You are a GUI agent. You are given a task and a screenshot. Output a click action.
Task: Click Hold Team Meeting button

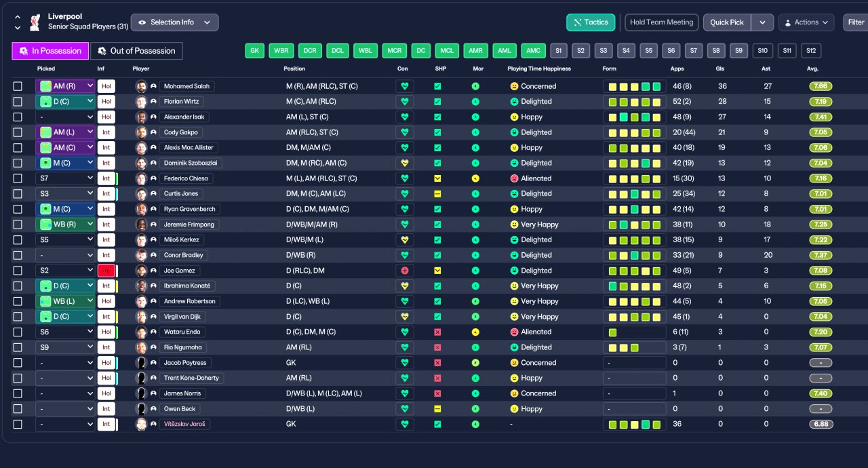point(661,22)
